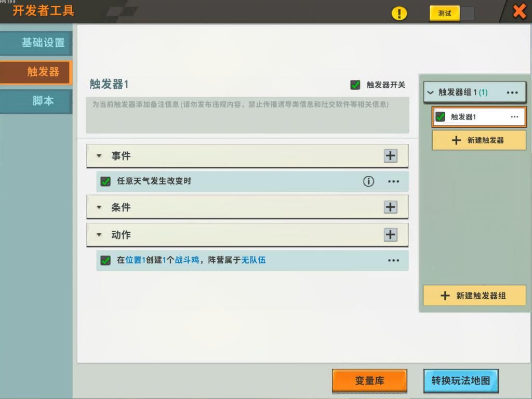Switch to the 基础设置 tab

(36, 43)
